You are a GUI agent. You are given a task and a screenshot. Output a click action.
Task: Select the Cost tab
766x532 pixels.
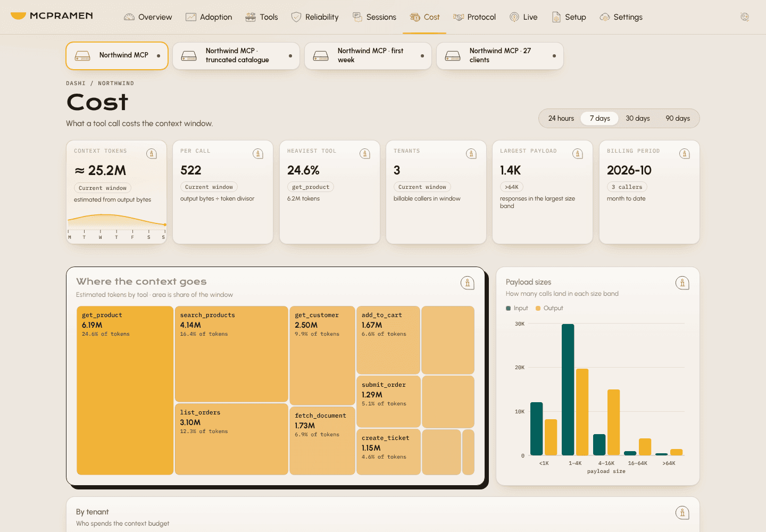[x=424, y=17]
